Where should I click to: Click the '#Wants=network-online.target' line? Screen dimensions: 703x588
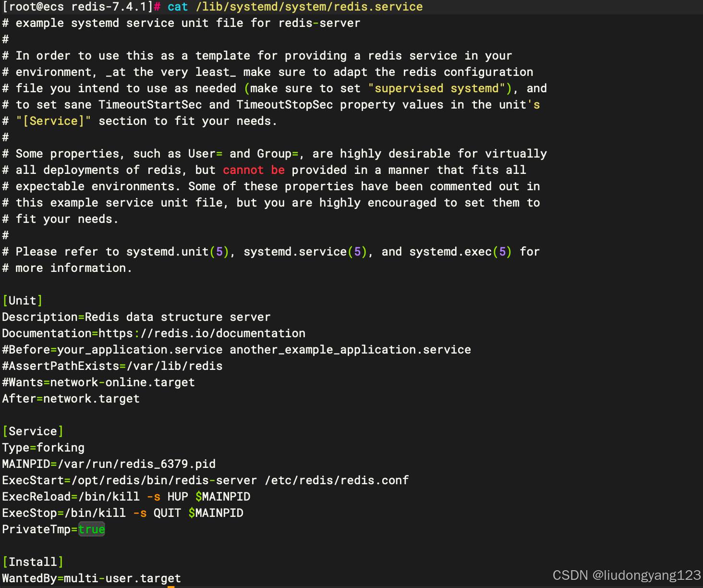(x=98, y=382)
